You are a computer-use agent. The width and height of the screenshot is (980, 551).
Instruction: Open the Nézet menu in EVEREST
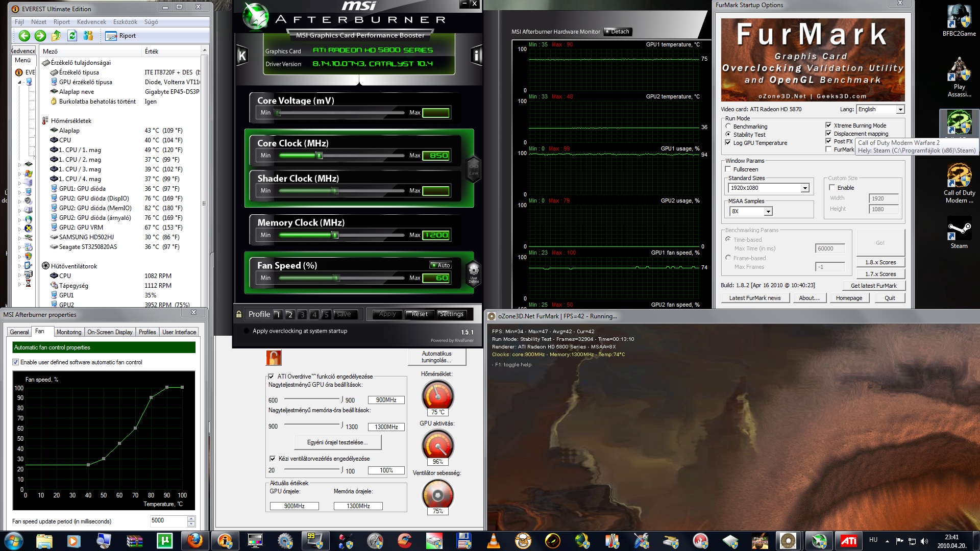coord(39,22)
